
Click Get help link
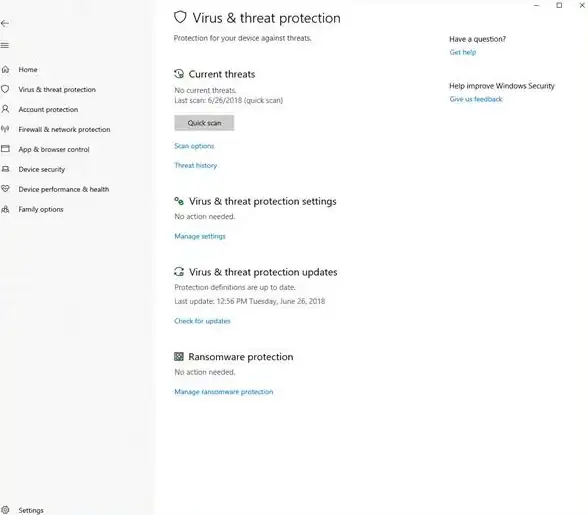coord(463,52)
